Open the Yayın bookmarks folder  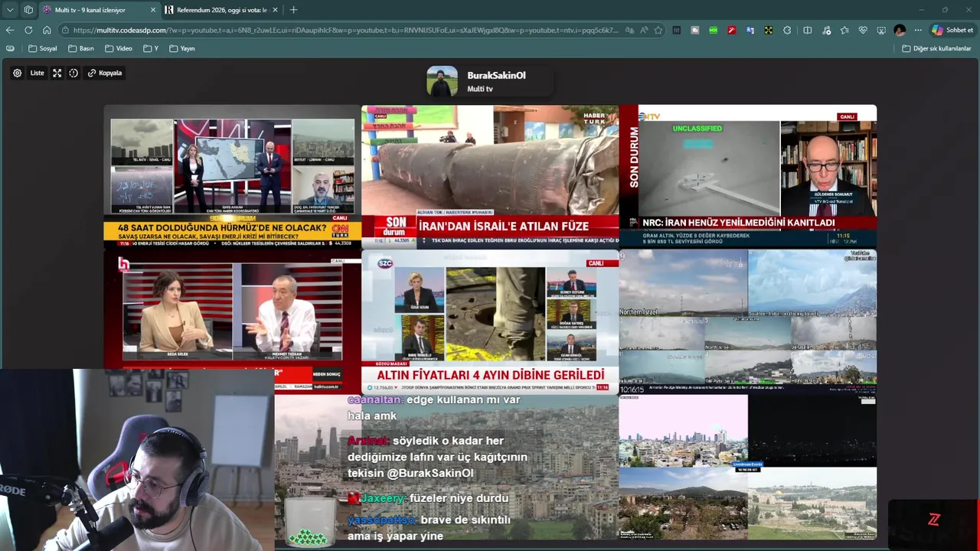tap(182, 48)
